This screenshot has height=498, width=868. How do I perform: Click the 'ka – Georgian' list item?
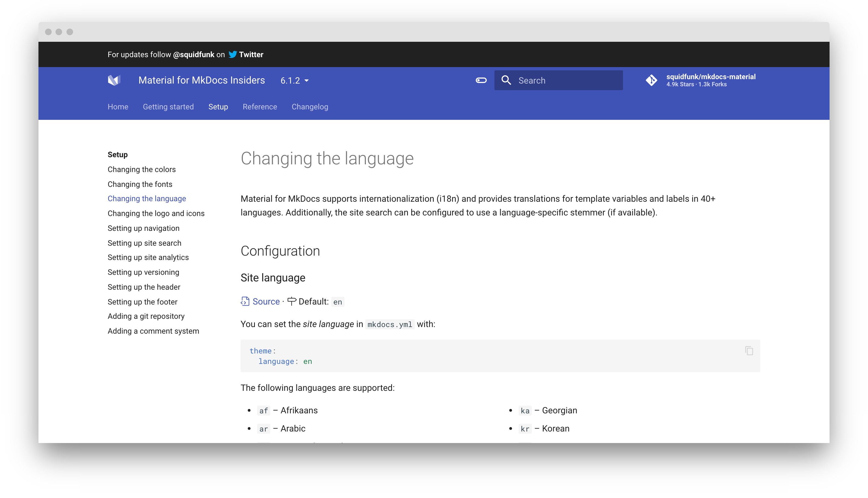[548, 410]
